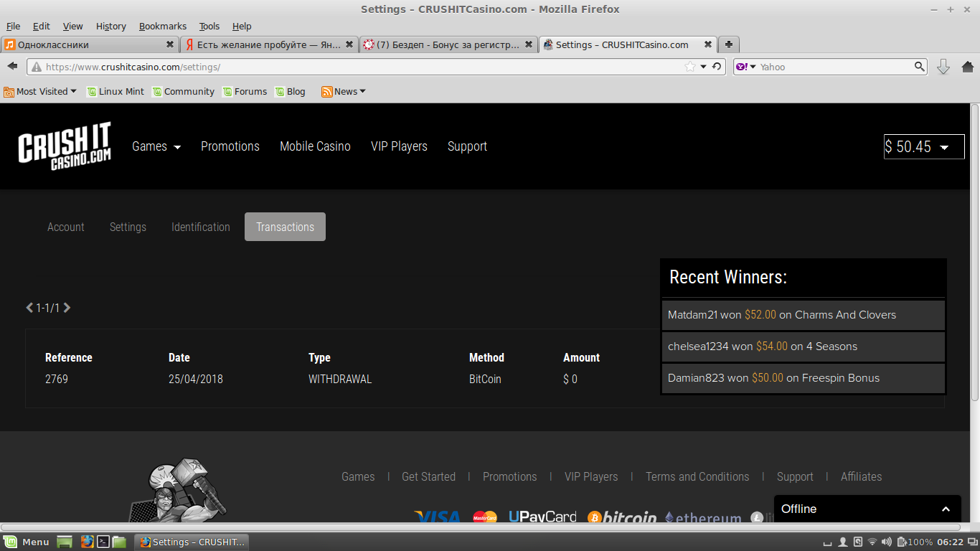Close the Одноклассники tab
Image resolution: width=980 pixels, height=551 pixels.
(x=170, y=44)
